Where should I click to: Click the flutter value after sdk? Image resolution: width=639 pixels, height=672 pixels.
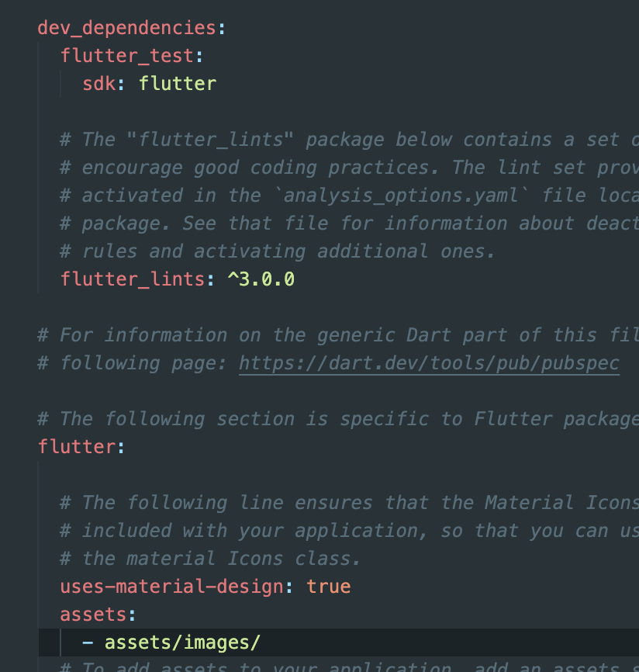[178, 84]
